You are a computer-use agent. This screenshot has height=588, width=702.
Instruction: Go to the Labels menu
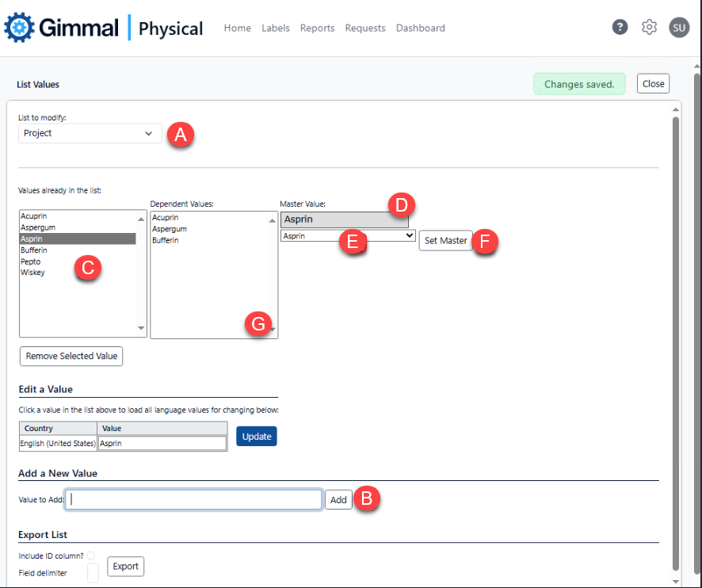pos(275,28)
